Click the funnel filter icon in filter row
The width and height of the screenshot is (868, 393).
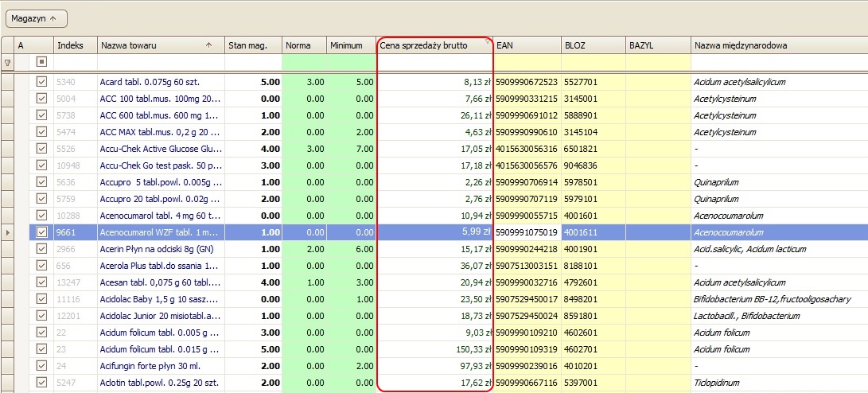[x=7, y=62]
